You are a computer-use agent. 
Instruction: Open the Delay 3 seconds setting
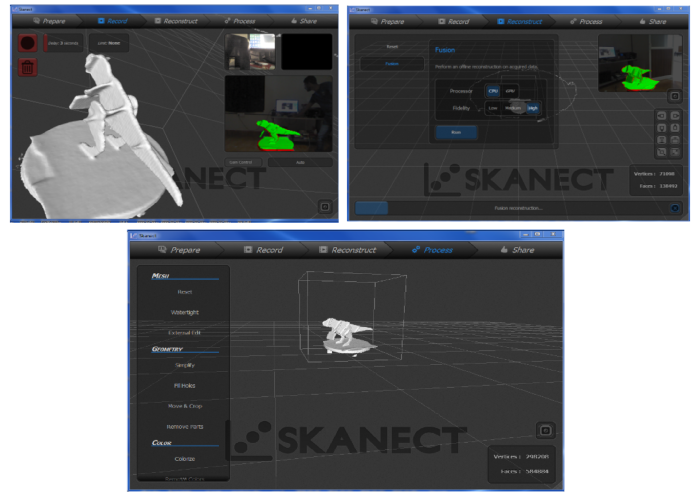pyautogui.click(x=63, y=43)
